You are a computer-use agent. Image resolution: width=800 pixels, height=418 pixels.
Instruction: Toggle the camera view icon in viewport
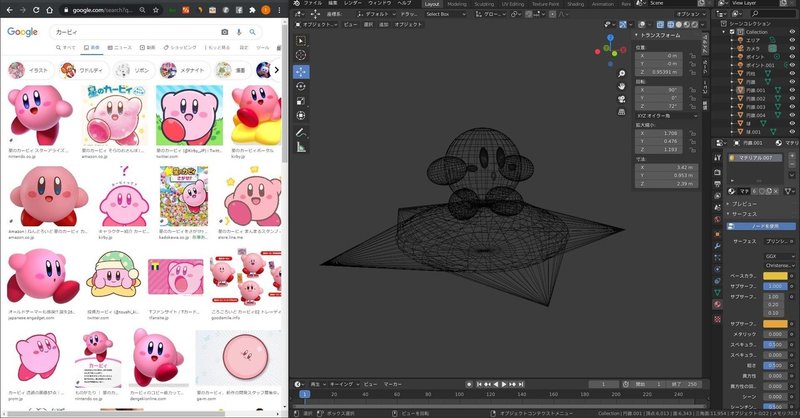[x=621, y=99]
